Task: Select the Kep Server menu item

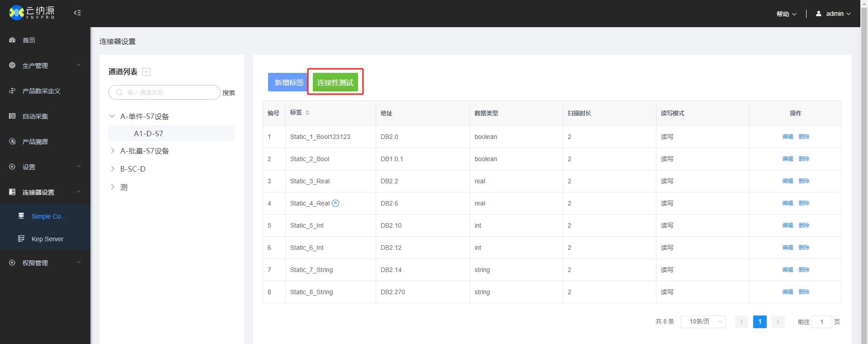Action: pos(47,239)
